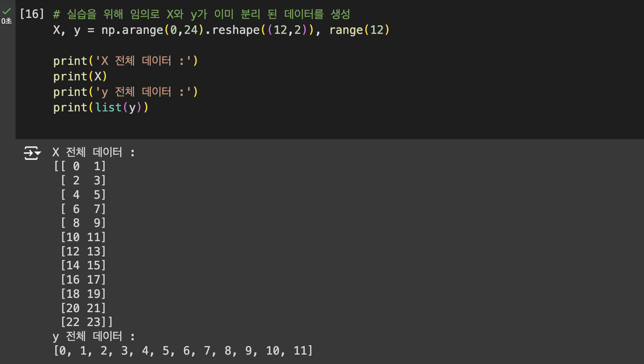
Task: Click the [16] execution count to run cell
Action: coord(32,14)
